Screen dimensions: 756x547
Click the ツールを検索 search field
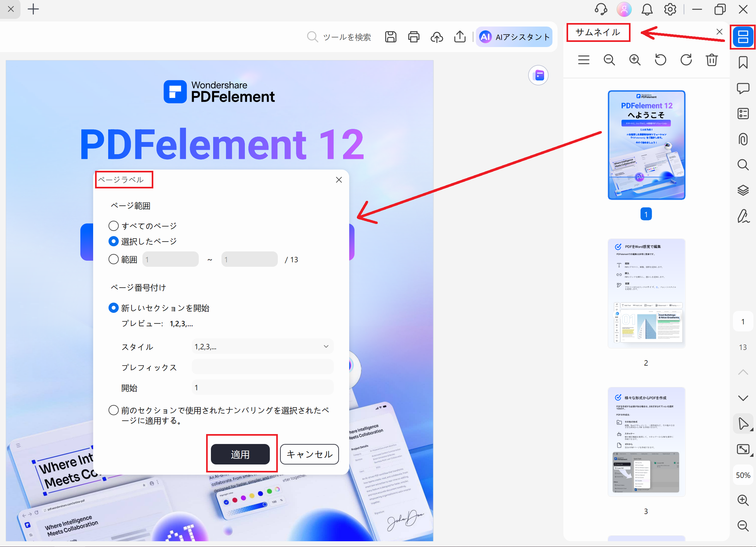coord(339,37)
